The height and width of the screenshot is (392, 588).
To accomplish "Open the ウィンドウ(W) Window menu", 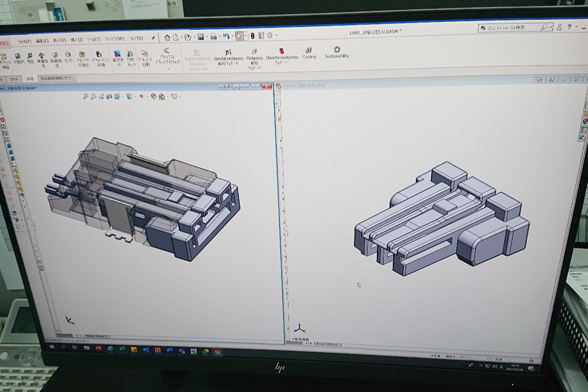I will (x=114, y=39).
